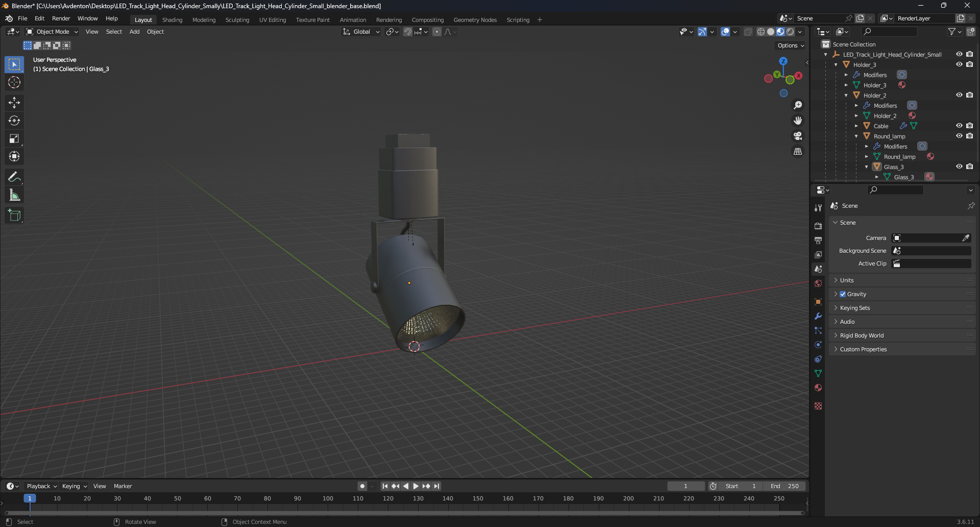This screenshot has width=980, height=527.
Task: Select the Rotate tool
Action: (x=14, y=121)
